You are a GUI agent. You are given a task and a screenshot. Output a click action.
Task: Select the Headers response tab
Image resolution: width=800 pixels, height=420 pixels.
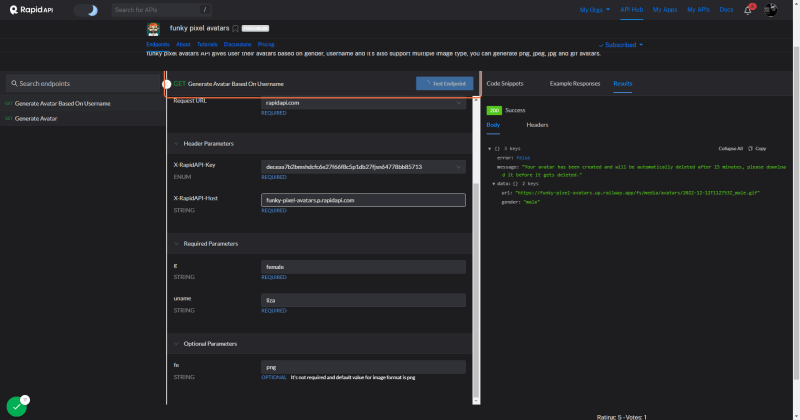537,125
